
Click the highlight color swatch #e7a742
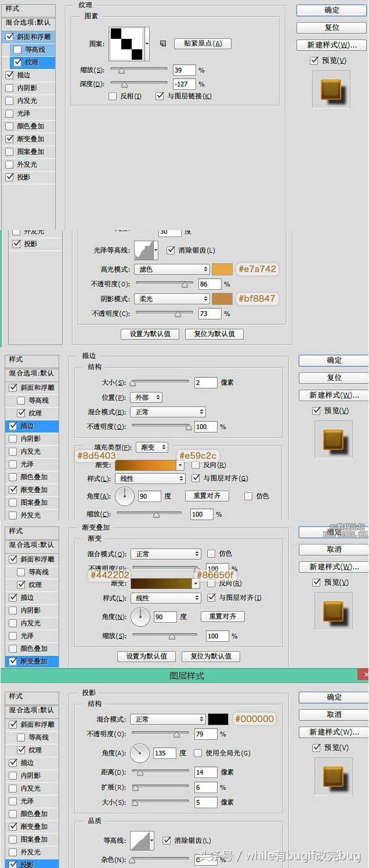[222, 269]
